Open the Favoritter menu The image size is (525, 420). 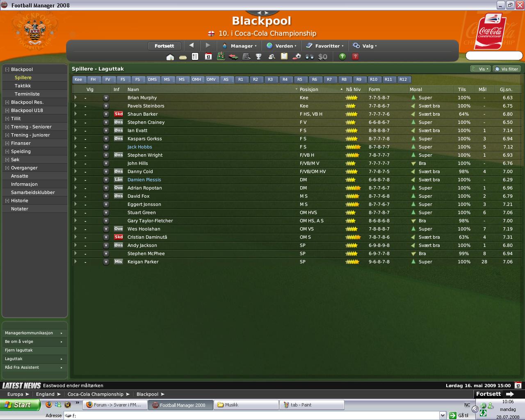[x=325, y=46]
